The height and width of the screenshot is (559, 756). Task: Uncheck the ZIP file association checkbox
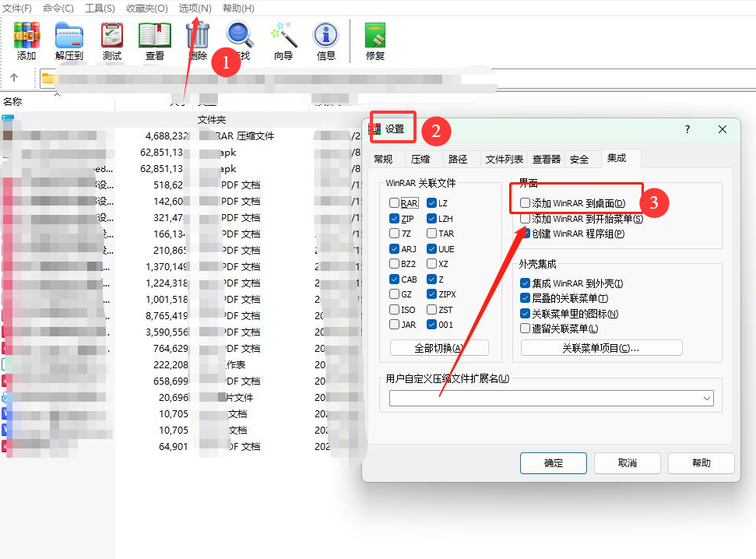click(x=395, y=219)
